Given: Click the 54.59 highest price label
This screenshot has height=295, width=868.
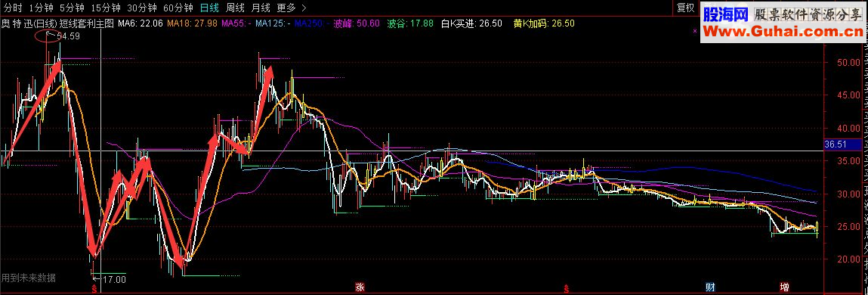Looking at the screenshot, I should pos(68,36).
